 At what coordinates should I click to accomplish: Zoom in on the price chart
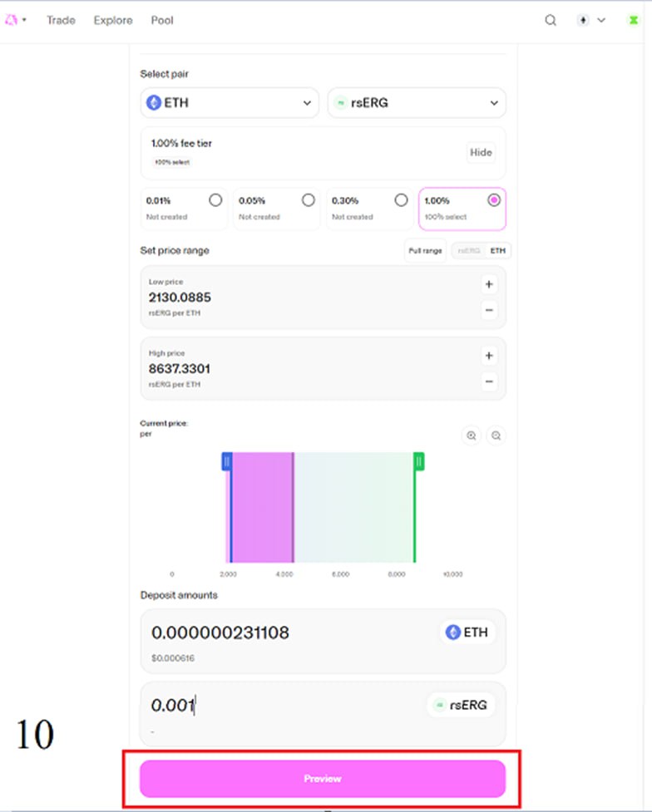click(x=472, y=436)
